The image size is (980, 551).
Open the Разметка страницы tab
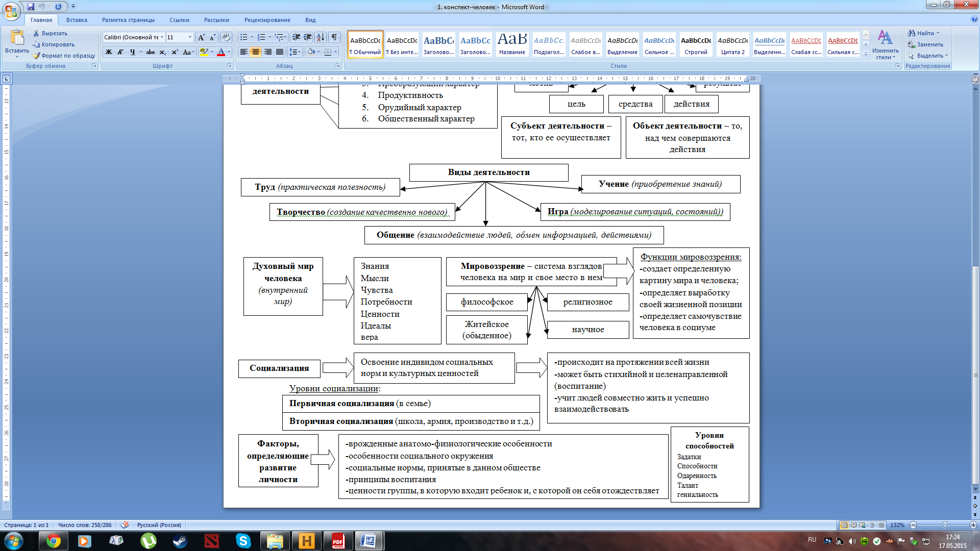pyautogui.click(x=128, y=20)
